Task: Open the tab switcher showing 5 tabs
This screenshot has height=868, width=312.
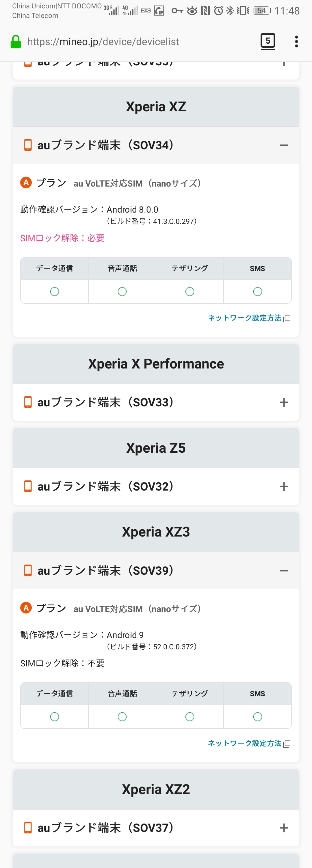Action: [268, 41]
